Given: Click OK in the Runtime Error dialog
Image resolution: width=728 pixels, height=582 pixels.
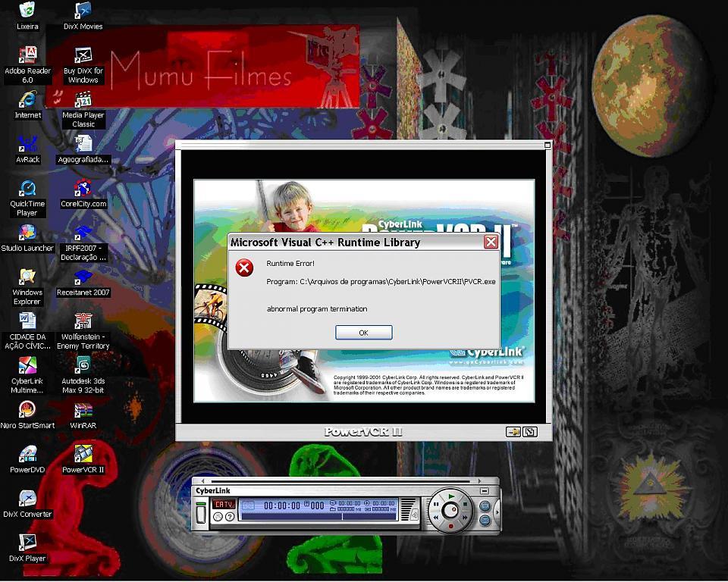Looking at the screenshot, I should (x=363, y=333).
